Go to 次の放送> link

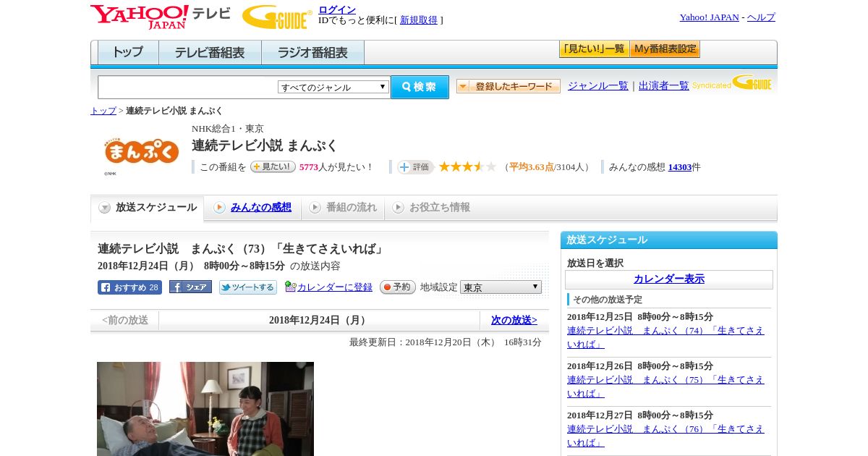(514, 320)
